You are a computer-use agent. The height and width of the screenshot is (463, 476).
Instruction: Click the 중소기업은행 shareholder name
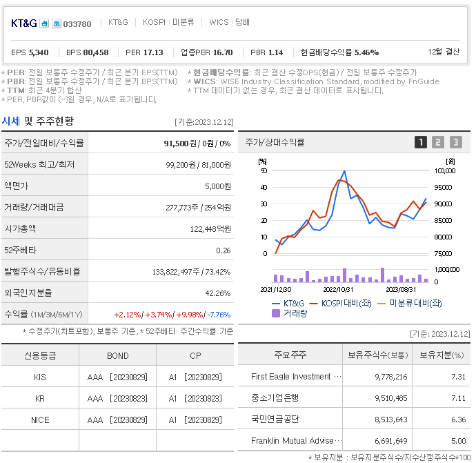(275, 397)
